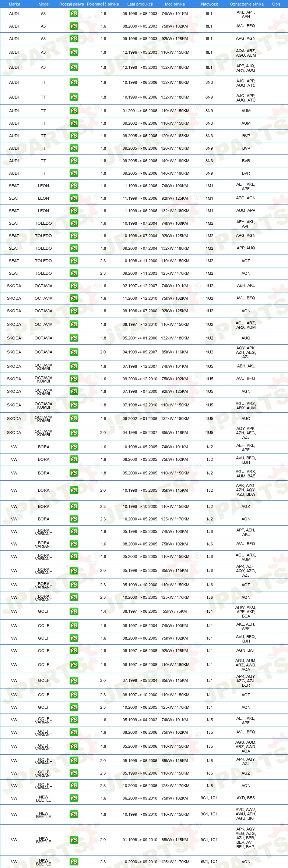Click fuel icon in Octavia Kombi AUQ row
This screenshot has height=868, width=288.
[x=74, y=419]
